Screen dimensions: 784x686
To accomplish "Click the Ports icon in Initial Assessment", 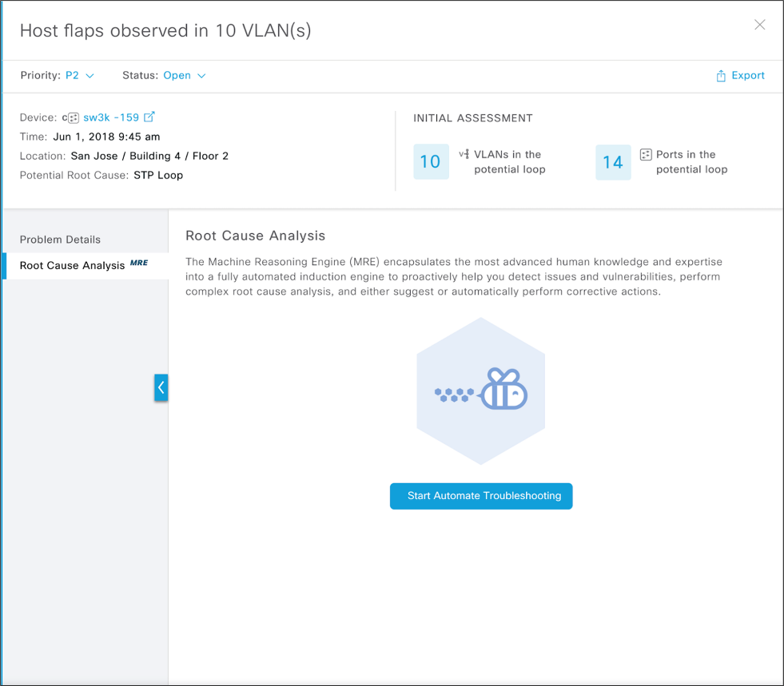I will (x=646, y=154).
